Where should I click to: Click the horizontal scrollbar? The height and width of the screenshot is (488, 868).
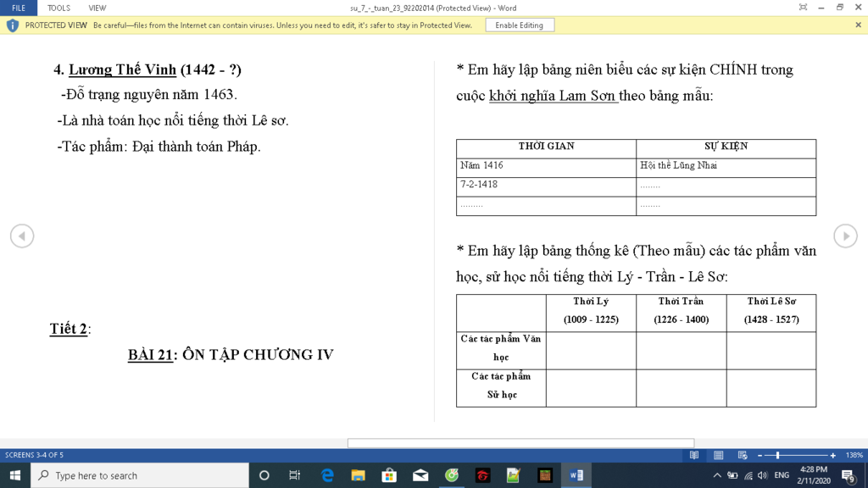pyautogui.click(x=520, y=443)
